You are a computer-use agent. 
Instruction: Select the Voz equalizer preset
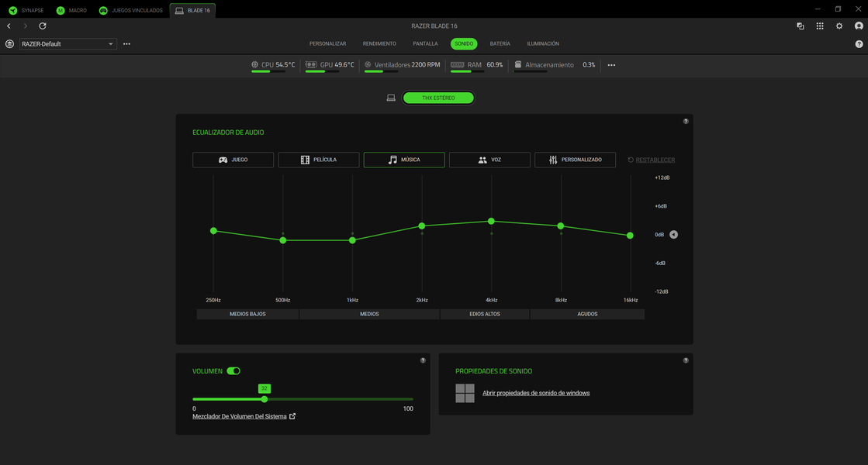tap(489, 160)
